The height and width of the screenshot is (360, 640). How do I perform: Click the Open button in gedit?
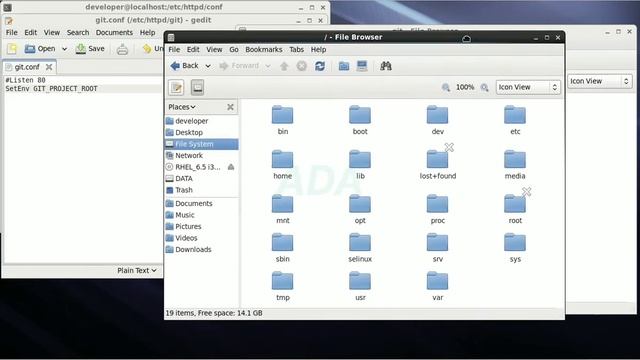coord(40,49)
